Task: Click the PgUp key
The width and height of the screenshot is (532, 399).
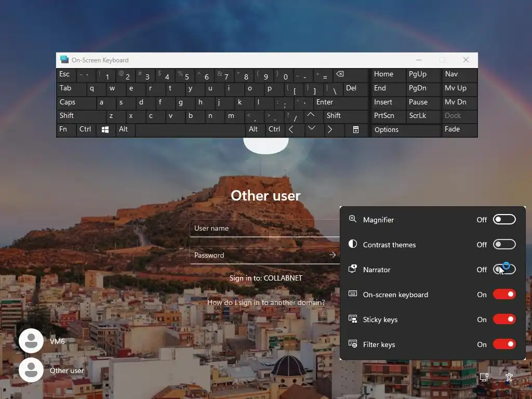Action: coord(423,75)
